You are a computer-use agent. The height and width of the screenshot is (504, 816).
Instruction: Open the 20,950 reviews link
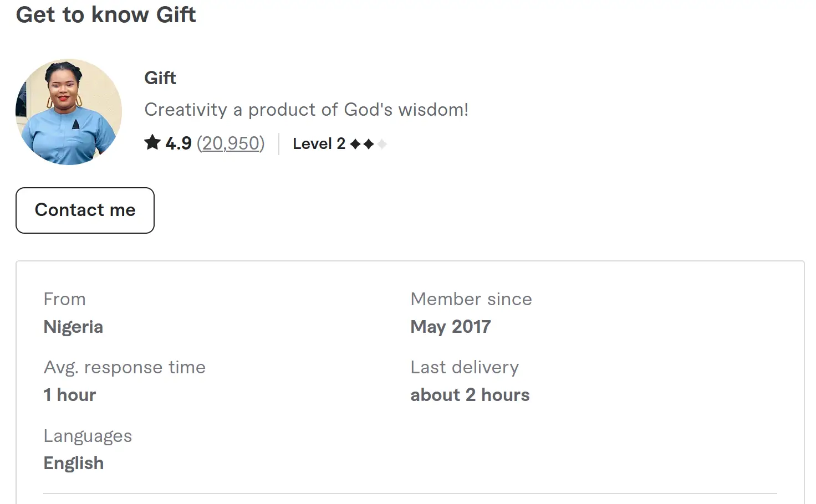[x=231, y=143]
